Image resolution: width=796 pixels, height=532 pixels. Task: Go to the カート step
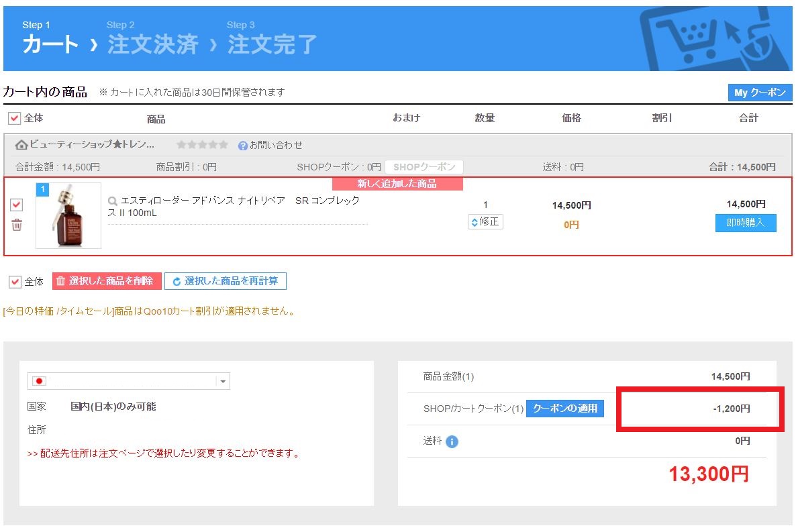[x=50, y=44]
